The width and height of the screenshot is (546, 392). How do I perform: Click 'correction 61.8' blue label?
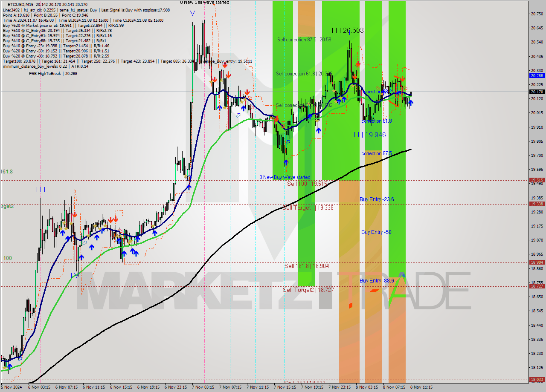point(376,121)
